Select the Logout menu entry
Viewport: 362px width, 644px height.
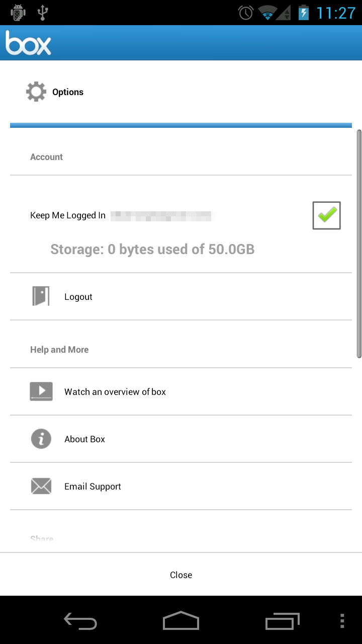coord(78,297)
